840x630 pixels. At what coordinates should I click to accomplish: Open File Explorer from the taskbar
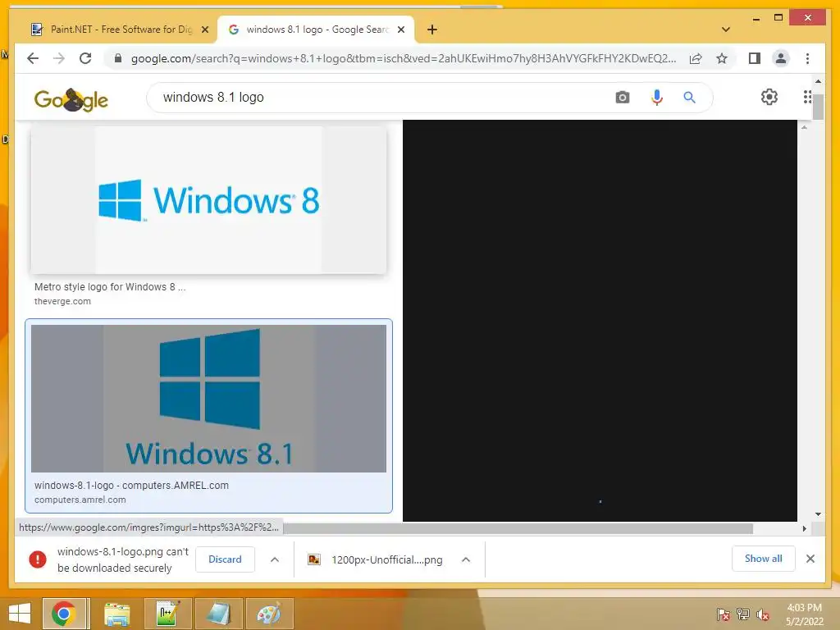[x=116, y=614]
